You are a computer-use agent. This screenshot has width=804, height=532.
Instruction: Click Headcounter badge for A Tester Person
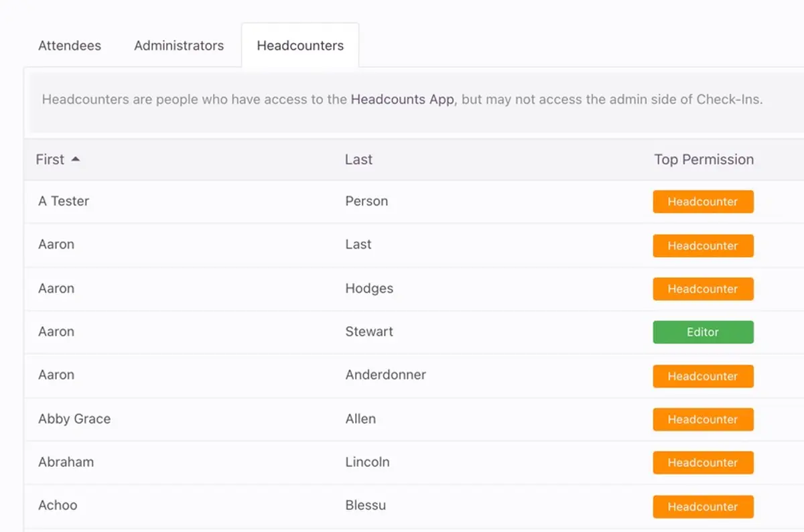(703, 202)
